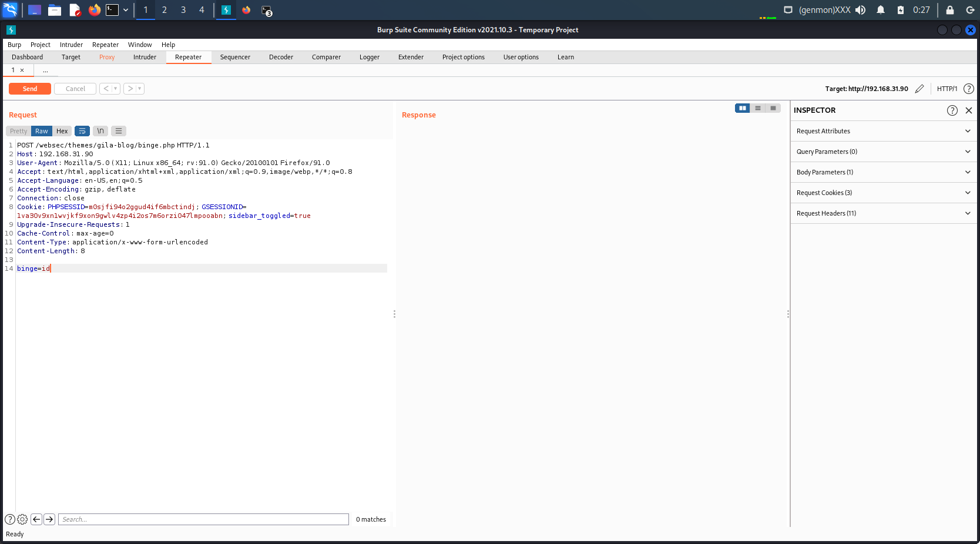The height and width of the screenshot is (544, 980).
Task: Open the Window menu
Action: click(x=140, y=45)
